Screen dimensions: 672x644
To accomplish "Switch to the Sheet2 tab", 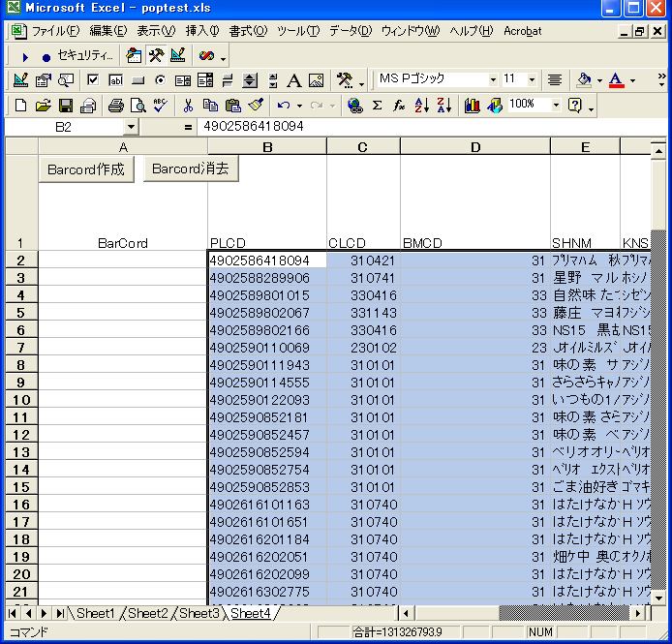I will coord(148,613).
